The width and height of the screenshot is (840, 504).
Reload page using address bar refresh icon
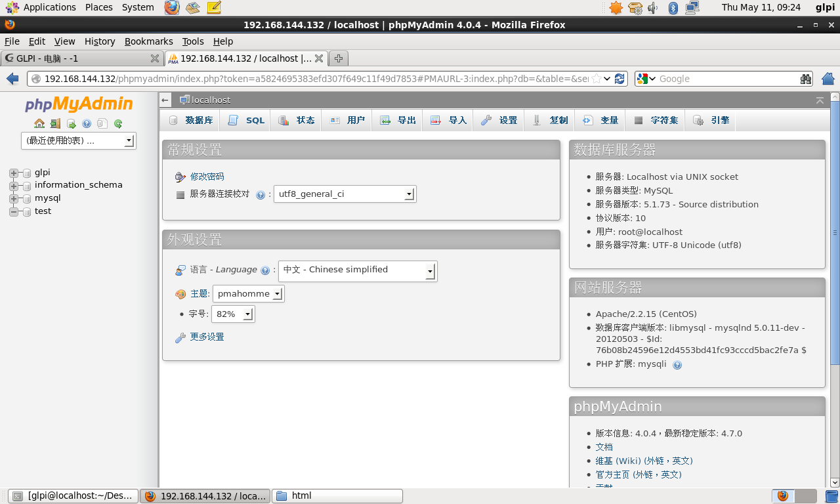click(619, 79)
